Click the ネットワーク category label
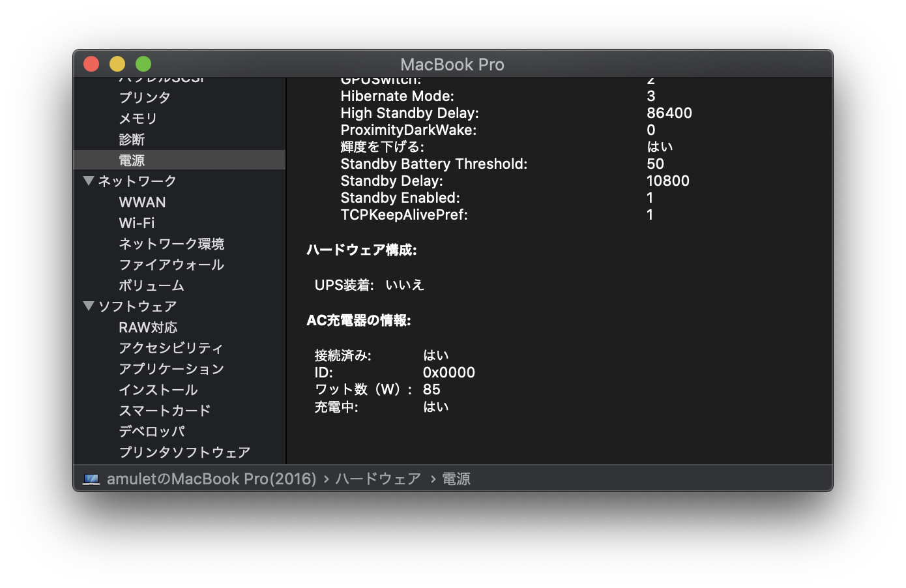This screenshot has width=906, height=588. click(x=137, y=181)
